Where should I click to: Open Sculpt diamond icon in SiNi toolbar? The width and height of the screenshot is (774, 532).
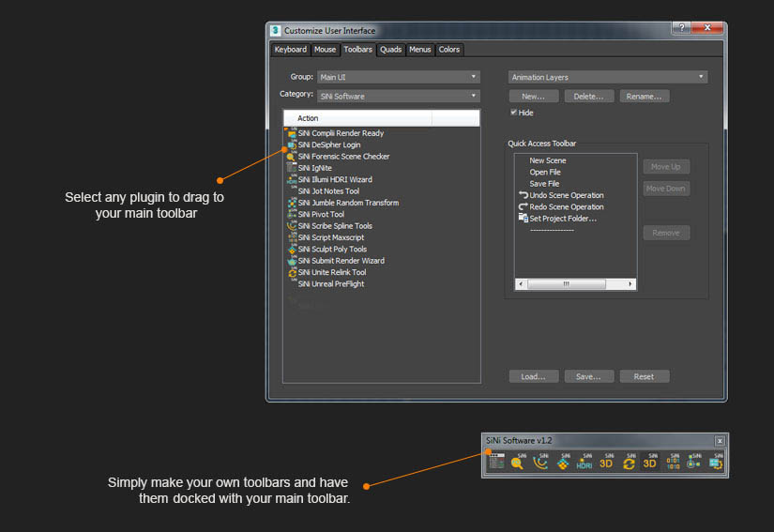click(562, 462)
